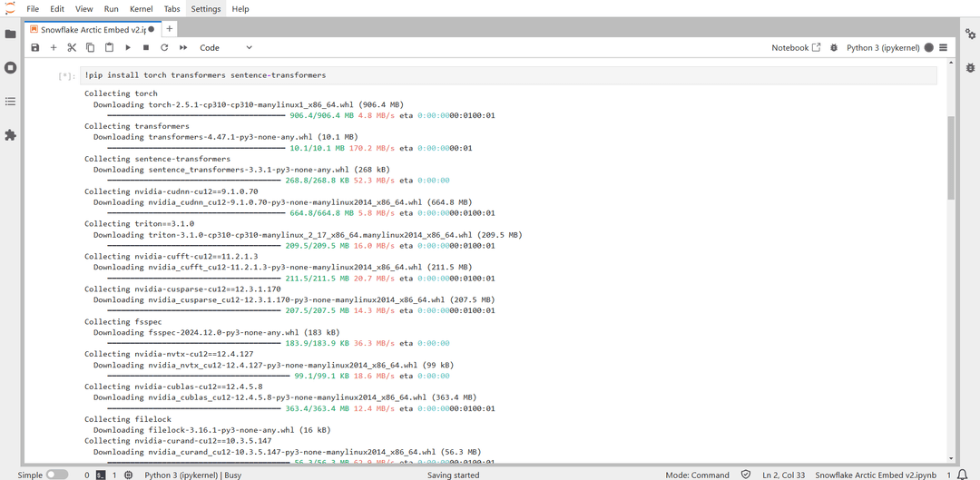This screenshot has width=980, height=480.
Task: Click the kernel sessions icon in status bar
Action: (x=128, y=475)
